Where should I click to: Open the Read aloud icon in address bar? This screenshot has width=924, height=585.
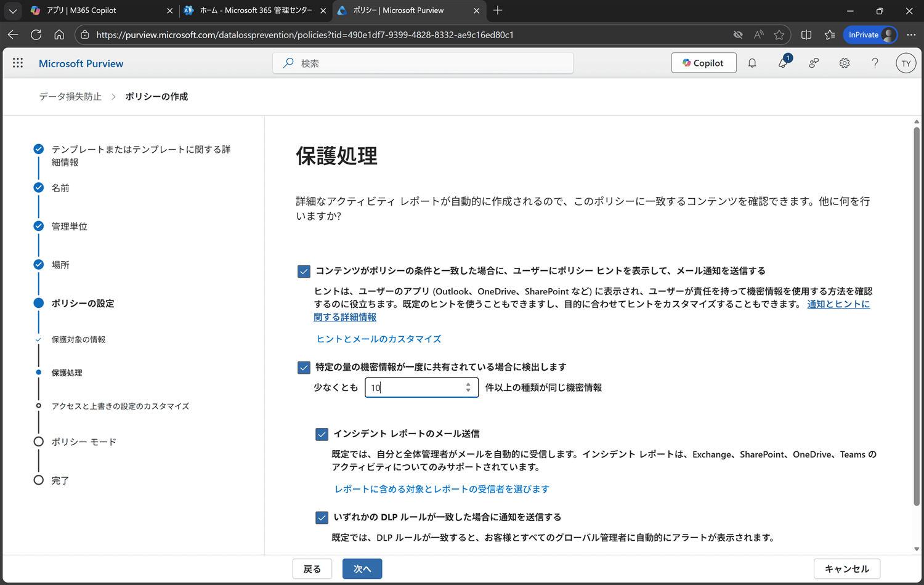(x=759, y=34)
